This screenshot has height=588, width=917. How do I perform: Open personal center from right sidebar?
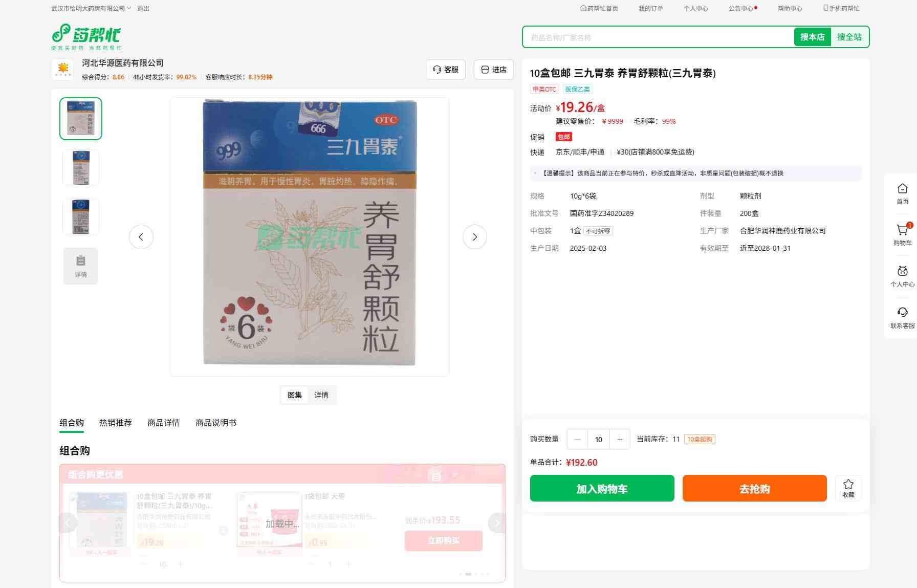click(902, 276)
